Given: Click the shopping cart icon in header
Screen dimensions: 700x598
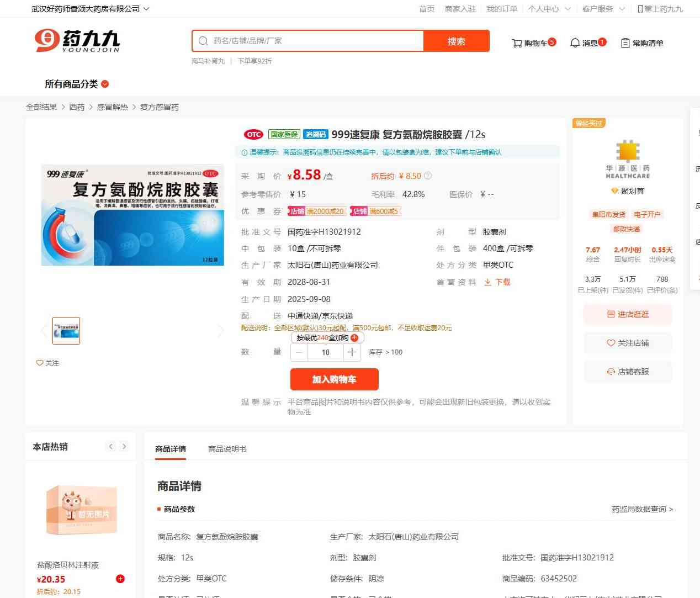Looking at the screenshot, I should coord(517,43).
